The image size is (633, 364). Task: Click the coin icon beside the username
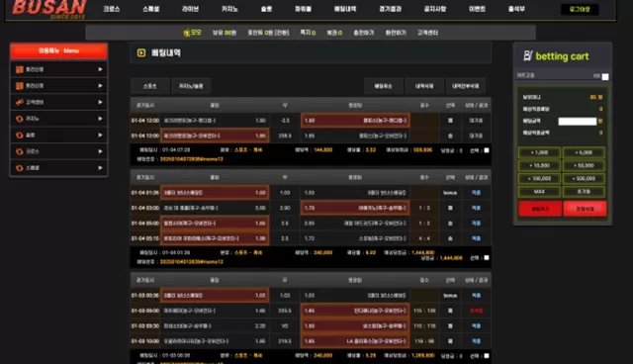[187, 33]
